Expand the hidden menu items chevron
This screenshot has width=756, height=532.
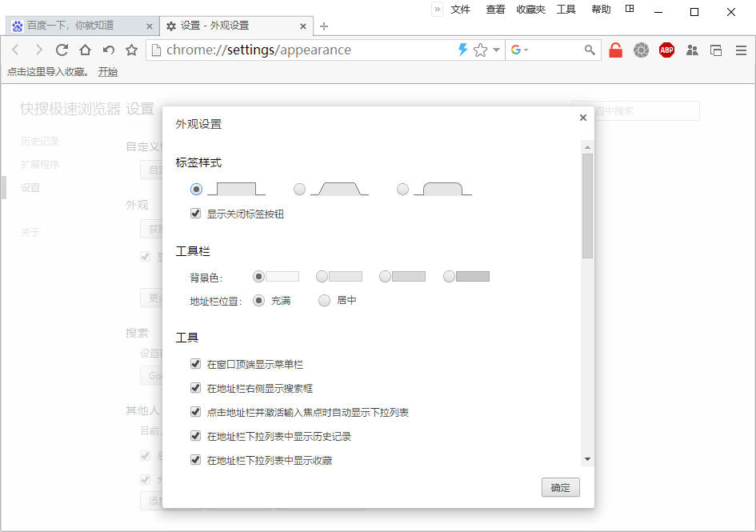point(438,10)
